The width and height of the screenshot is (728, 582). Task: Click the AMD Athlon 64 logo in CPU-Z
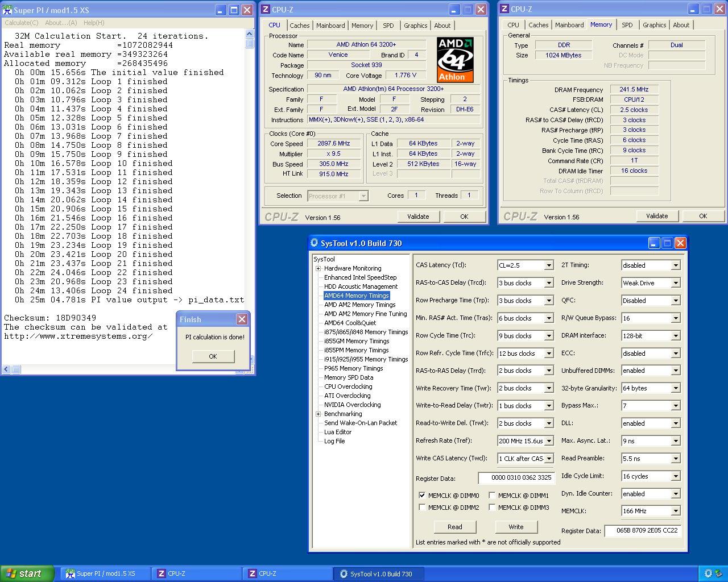point(455,60)
